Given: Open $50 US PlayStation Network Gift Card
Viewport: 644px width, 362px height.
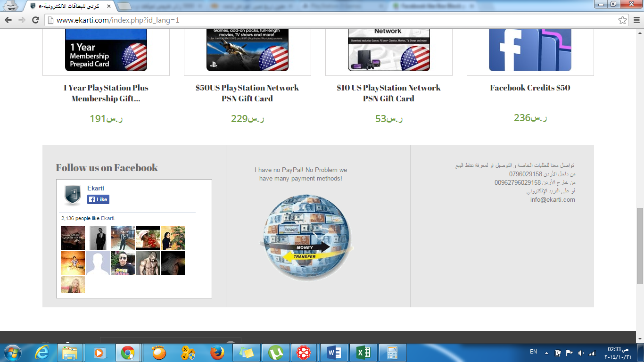Looking at the screenshot, I should [247, 93].
